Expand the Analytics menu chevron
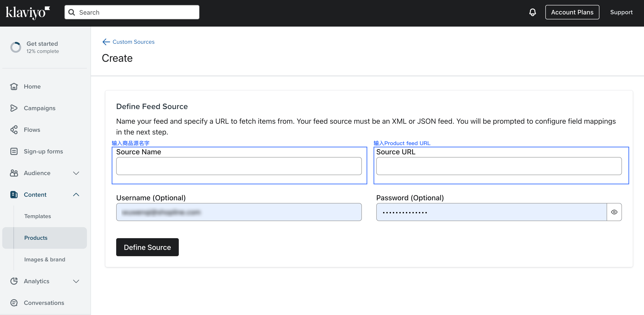Image resolution: width=644 pixels, height=315 pixels. [76, 281]
